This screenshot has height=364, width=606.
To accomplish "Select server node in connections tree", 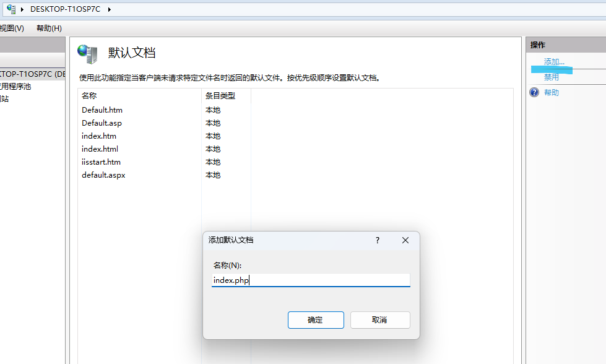I will pyautogui.click(x=32, y=74).
